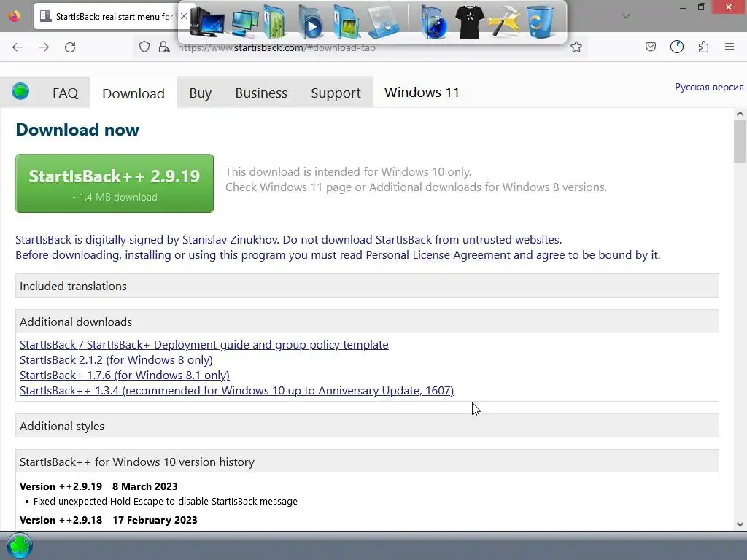Open the Videos folder with play symbol
Image resolution: width=747 pixels, height=560 pixels.
pos(311,23)
